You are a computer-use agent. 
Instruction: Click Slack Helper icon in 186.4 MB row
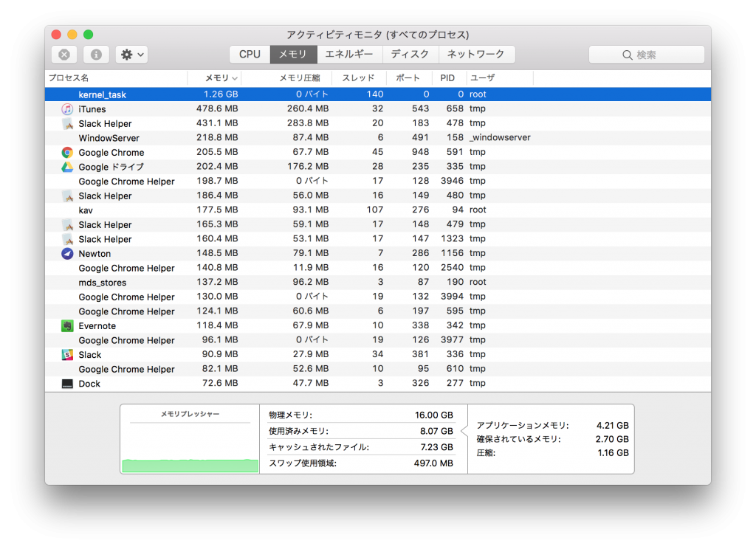[67, 196]
